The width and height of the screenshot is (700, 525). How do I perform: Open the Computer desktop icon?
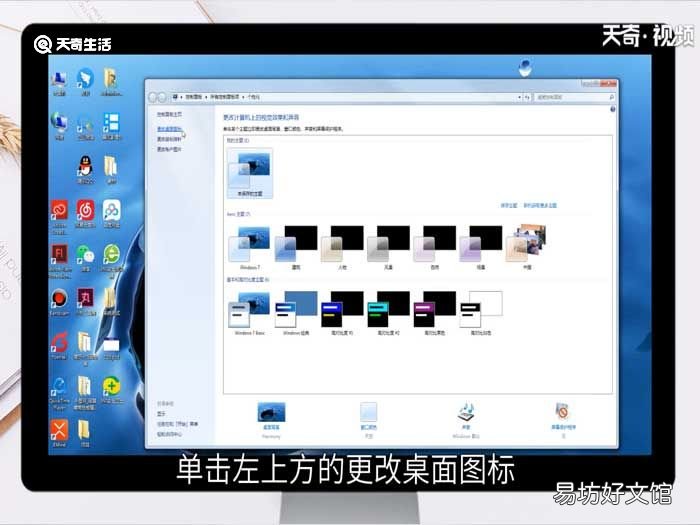point(59,83)
